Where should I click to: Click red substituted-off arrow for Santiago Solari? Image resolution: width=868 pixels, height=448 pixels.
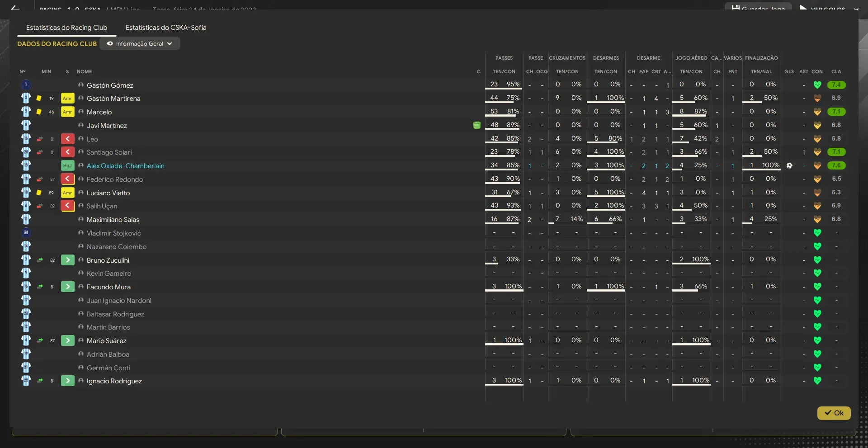(x=67, y=152)
